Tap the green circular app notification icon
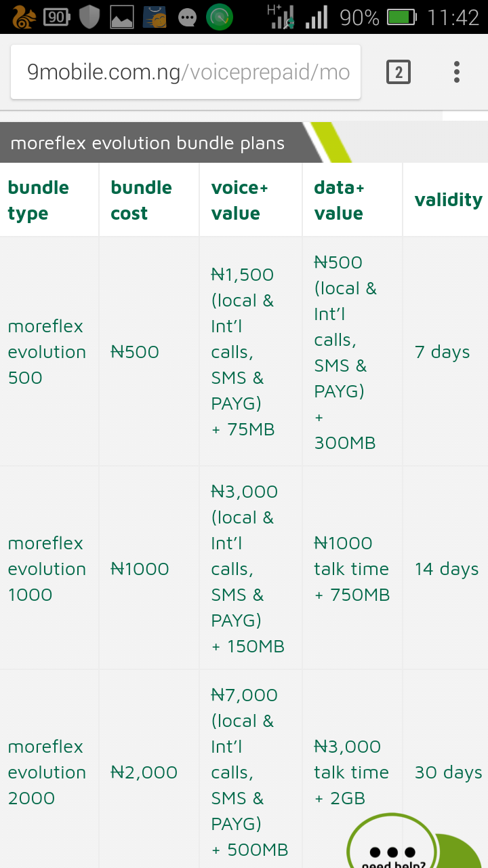The height and width of the screenshot is (868, 488). [220, 17]
